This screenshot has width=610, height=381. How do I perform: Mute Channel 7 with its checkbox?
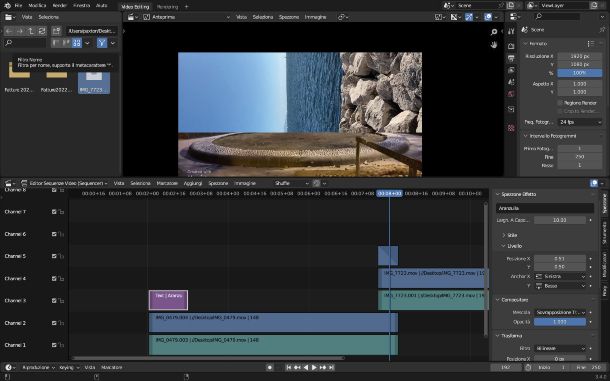pyautogui.click(x=54, y=212)
